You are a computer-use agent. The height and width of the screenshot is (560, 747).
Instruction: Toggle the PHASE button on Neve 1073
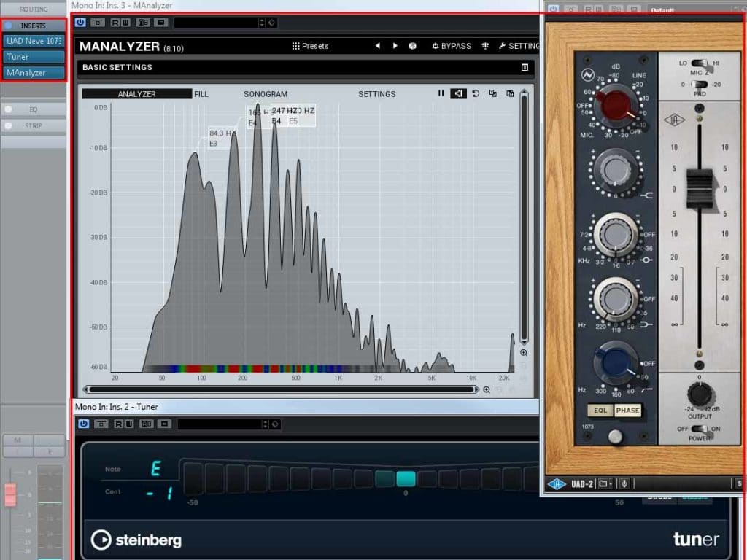pyautogui.click(x=627, y=411)
